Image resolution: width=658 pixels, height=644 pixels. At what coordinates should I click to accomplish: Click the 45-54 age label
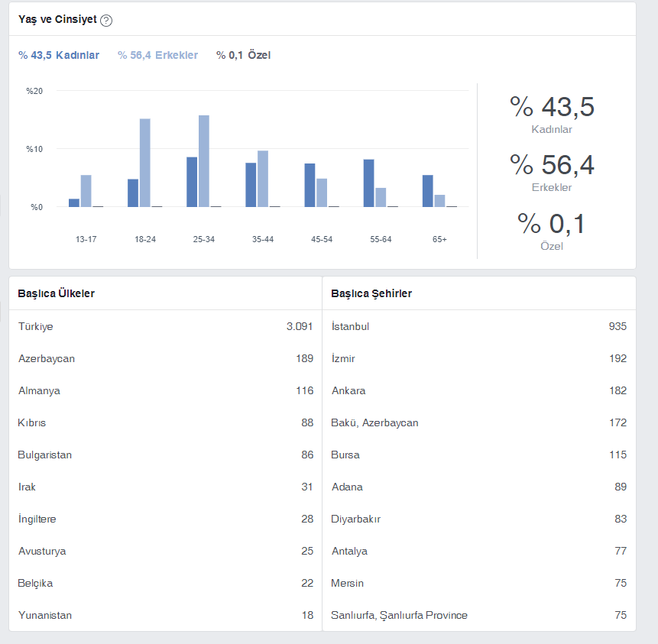(x=322, y=240)
